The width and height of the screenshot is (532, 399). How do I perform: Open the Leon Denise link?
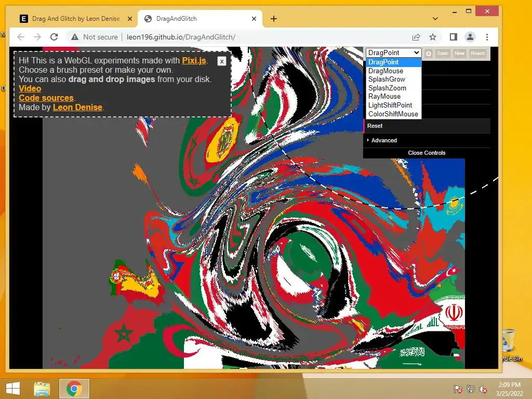pos(77,107)
